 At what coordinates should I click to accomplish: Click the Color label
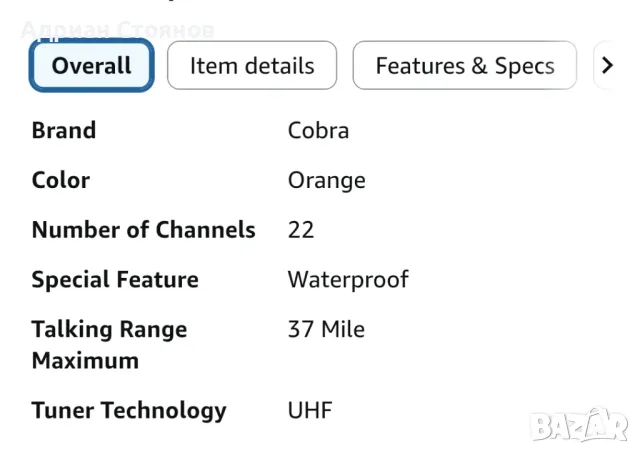tap(61, 180)
